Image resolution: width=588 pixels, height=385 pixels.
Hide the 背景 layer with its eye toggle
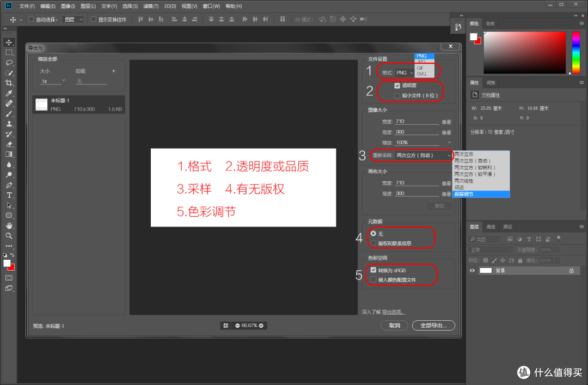[x=472, y=270]
